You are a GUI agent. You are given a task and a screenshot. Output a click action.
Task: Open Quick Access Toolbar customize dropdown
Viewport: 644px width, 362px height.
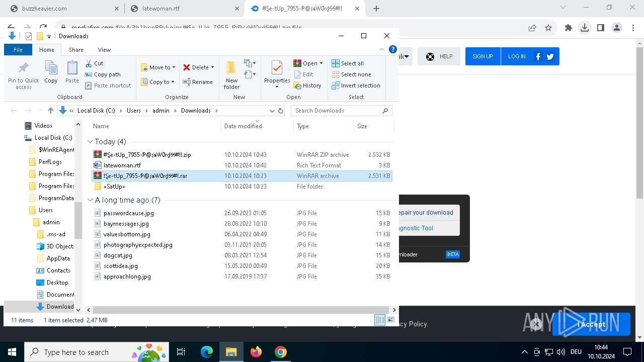click(x=49, y=36)
